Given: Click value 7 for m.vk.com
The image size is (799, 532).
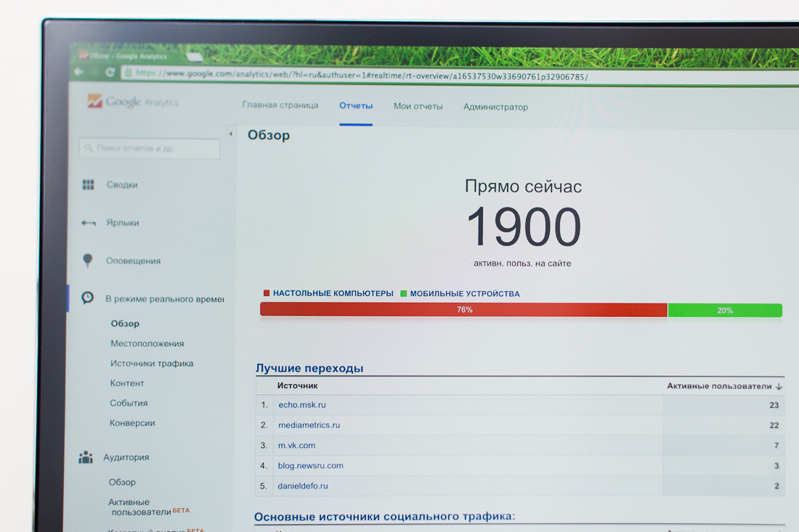Looking at the screenshot, I should pyautogui.click(x=776, y=446).
